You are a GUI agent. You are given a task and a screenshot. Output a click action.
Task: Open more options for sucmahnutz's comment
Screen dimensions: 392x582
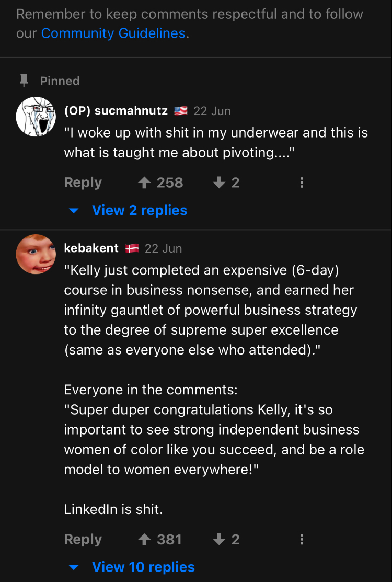tap(302, 182)
